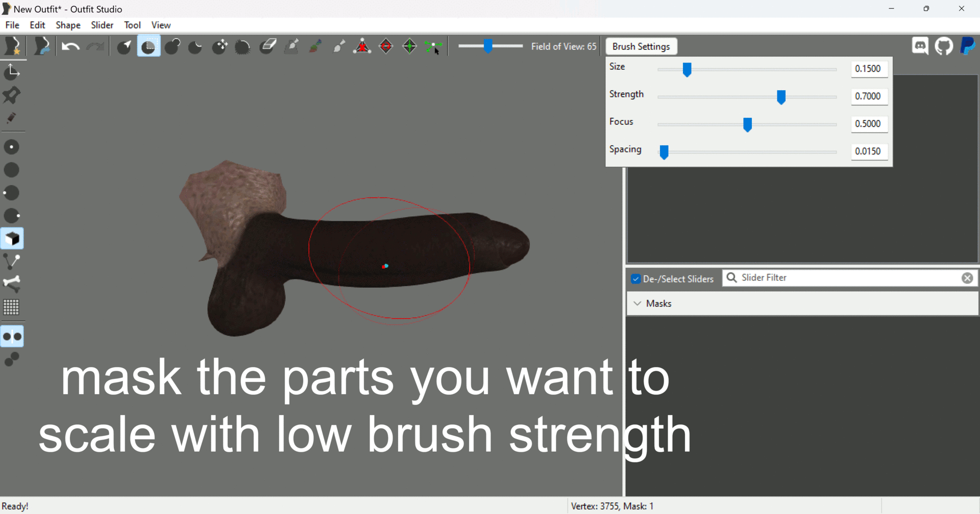Select the Inflate brush

click(173, 46)
